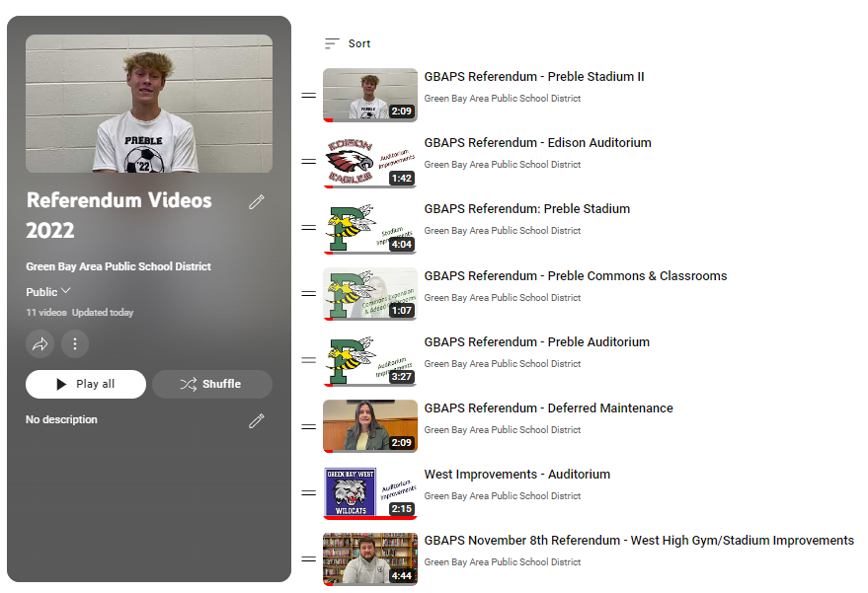Open West Improvements Wildcats thumbnail

[x=370, y=493]
